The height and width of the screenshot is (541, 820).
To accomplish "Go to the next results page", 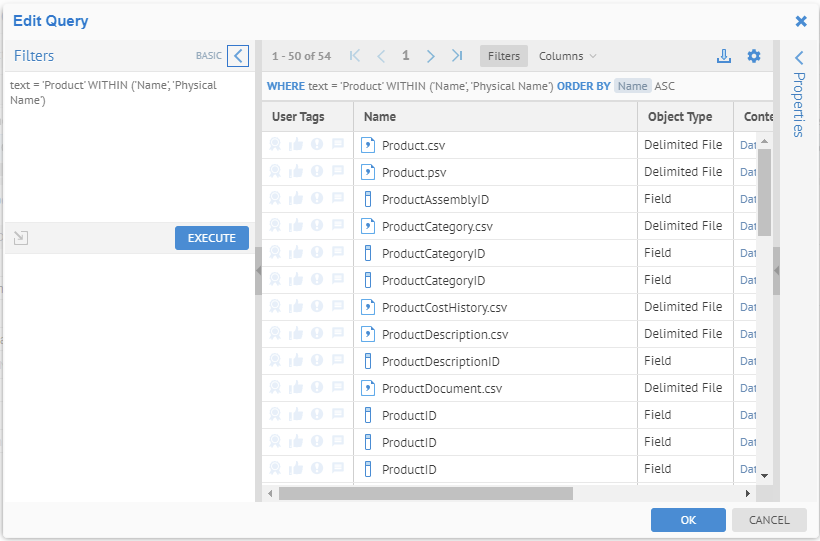I will pos(431,56).
